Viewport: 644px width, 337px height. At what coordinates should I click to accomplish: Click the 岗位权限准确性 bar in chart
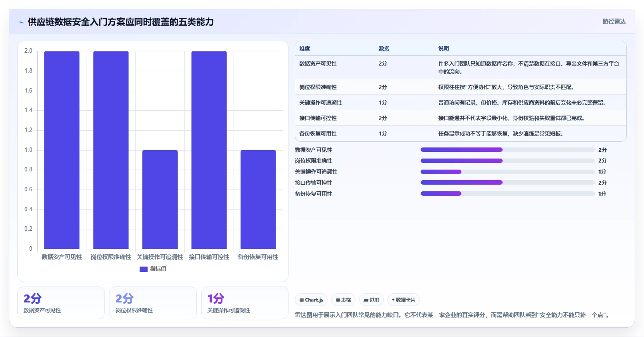[111, 150]
